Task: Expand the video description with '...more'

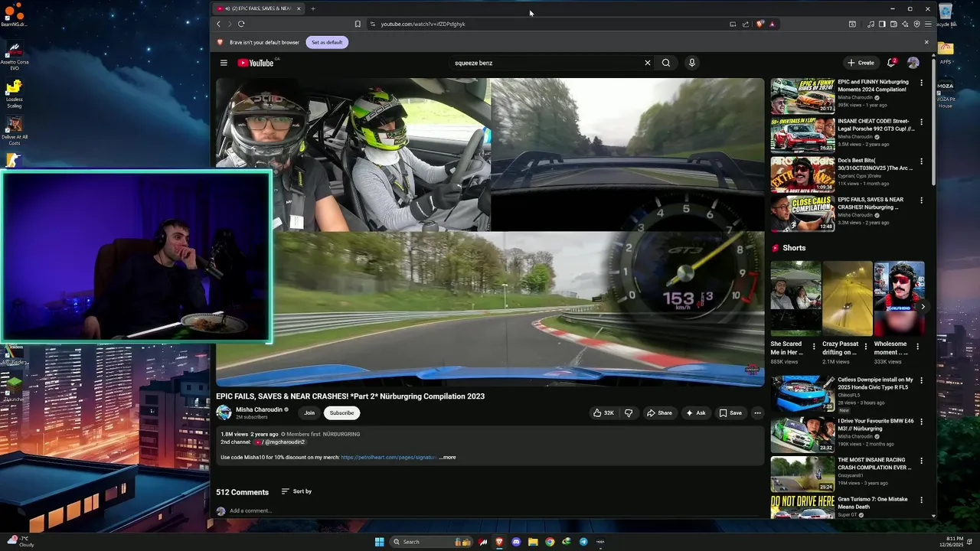Action: coord(447,458)
